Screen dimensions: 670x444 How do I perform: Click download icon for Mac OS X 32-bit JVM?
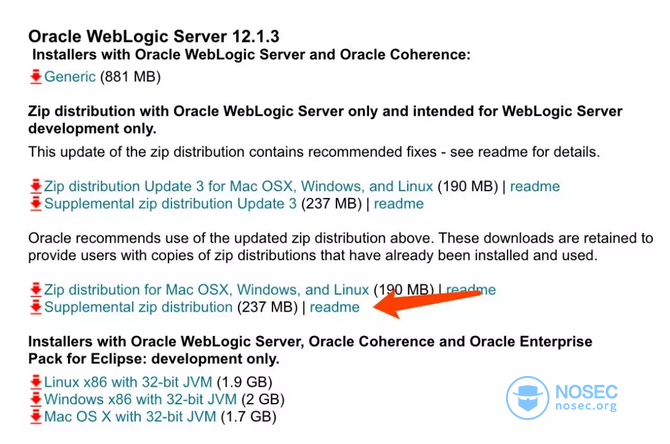(36, 416)
